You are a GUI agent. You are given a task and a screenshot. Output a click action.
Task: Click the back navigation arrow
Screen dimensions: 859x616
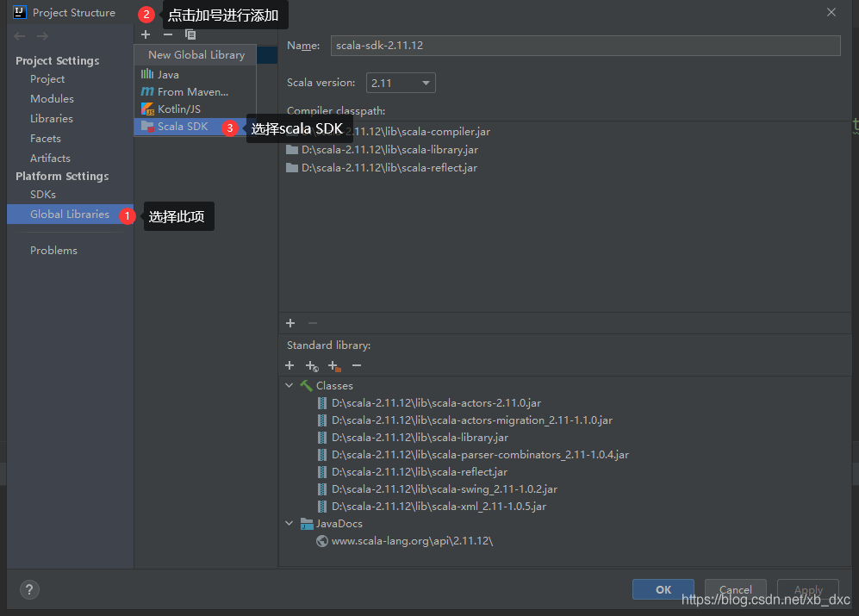click(20, 36)
